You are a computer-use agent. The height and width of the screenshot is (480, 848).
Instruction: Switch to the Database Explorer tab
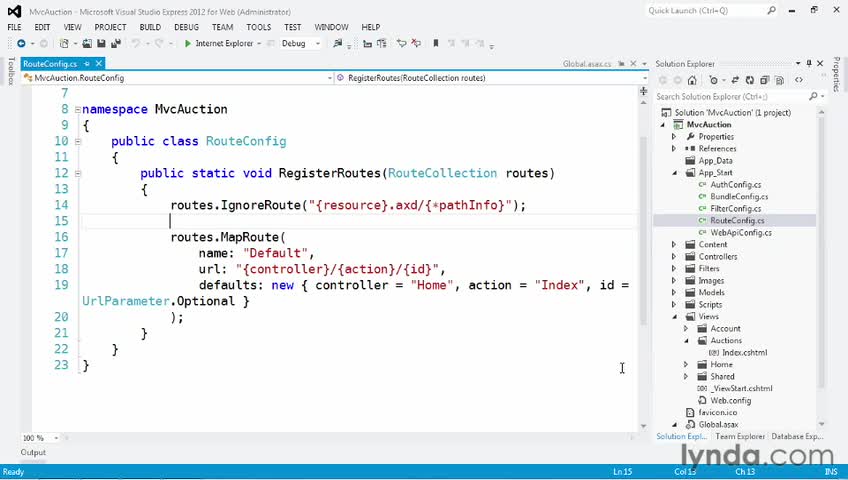[797, 436]
